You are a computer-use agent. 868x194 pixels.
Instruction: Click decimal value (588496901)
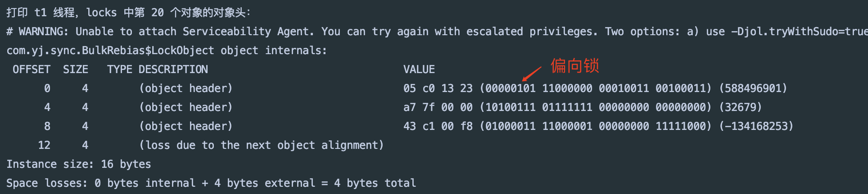point(753,88)
